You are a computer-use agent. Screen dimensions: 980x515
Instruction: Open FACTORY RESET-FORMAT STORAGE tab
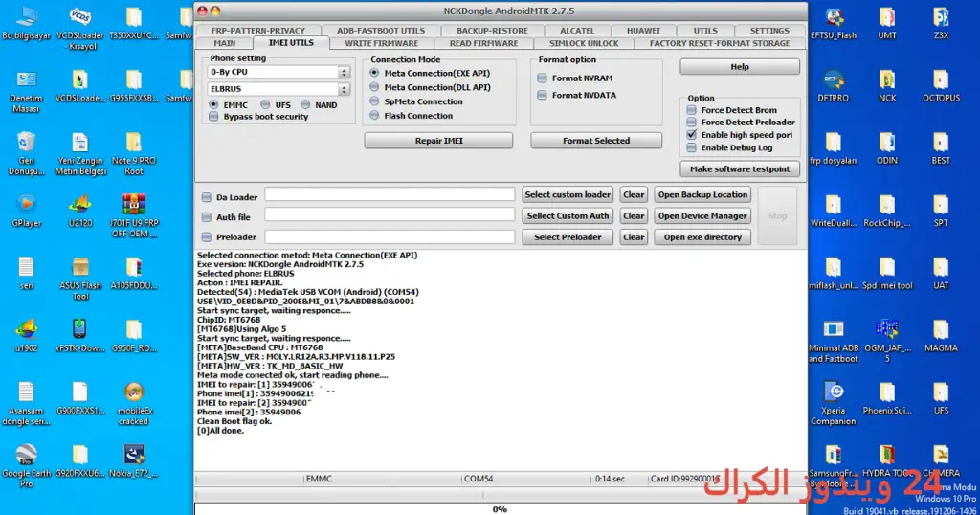tap(720, 43)
